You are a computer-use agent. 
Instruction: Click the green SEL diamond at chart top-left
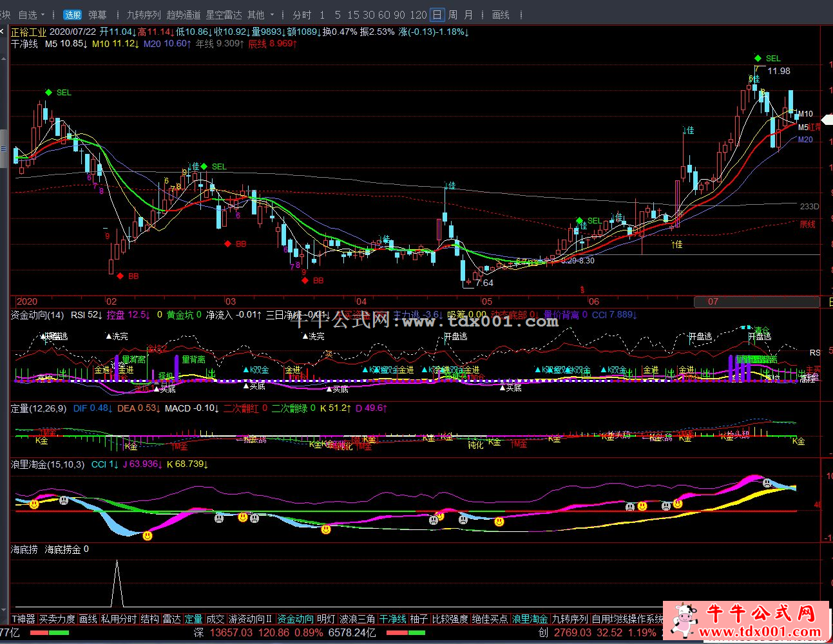[x=48, y=93]
